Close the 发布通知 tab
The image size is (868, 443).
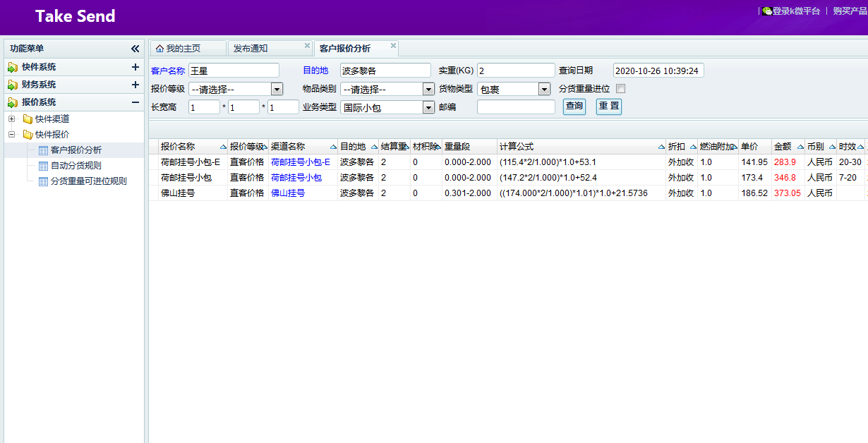tap(307, 46)
